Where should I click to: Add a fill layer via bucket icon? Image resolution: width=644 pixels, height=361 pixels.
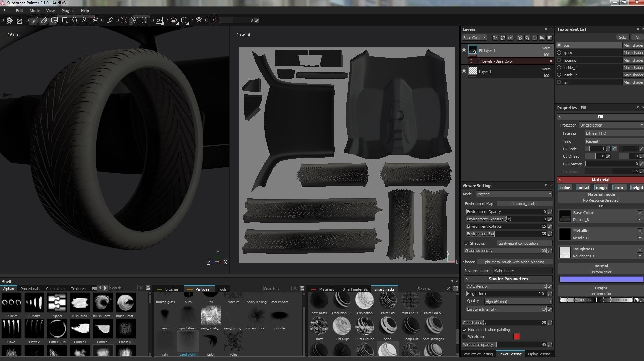click(x=527, y=38)
